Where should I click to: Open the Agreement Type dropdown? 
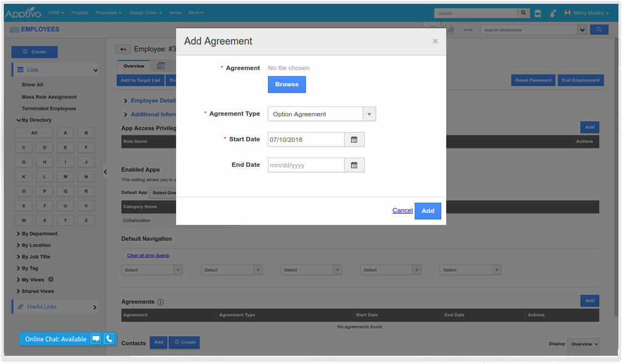369,114
